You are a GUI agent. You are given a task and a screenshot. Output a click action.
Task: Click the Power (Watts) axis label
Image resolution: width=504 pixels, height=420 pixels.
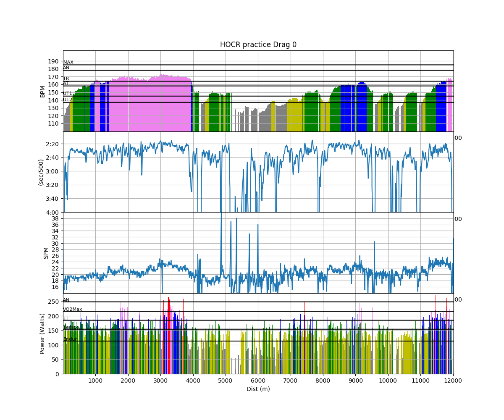tap(42, 333)
